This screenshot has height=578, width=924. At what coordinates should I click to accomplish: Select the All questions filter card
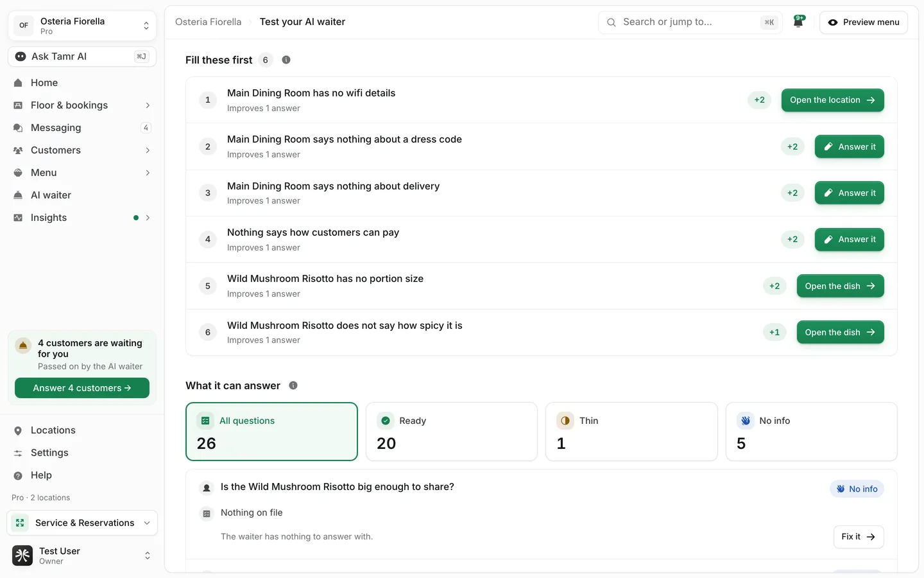(271, 432)
